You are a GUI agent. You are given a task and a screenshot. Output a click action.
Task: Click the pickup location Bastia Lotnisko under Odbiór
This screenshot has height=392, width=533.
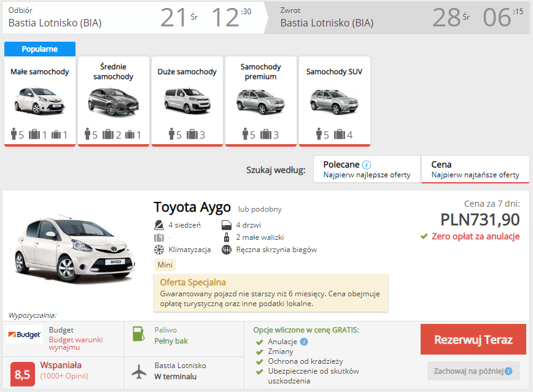[55, 23]
